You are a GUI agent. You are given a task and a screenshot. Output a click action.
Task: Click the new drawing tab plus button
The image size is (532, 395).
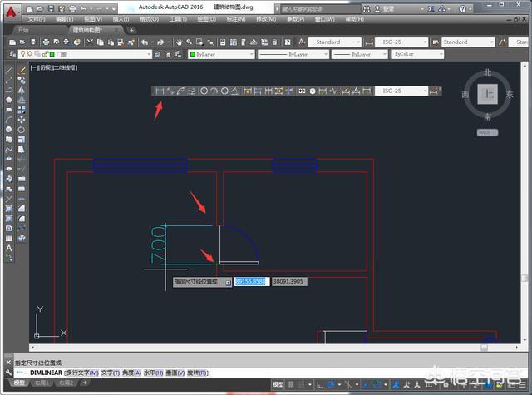131,30
